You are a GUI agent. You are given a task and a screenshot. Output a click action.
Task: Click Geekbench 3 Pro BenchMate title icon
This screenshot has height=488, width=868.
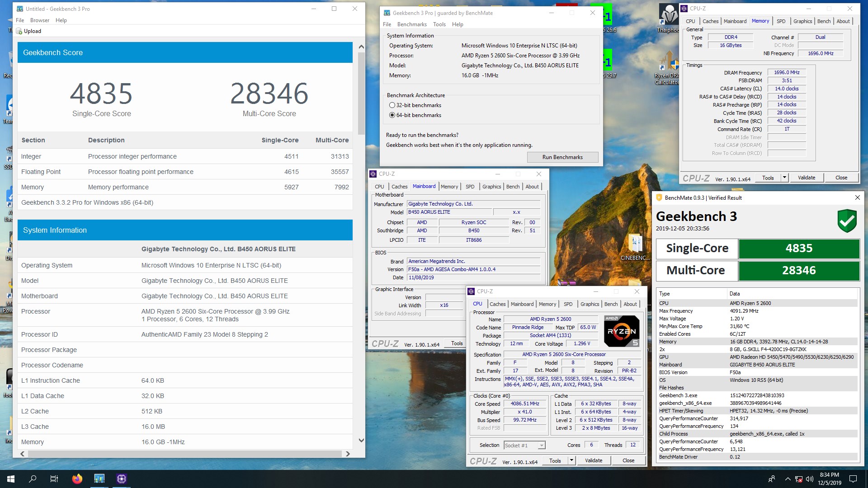click(387, 13)
